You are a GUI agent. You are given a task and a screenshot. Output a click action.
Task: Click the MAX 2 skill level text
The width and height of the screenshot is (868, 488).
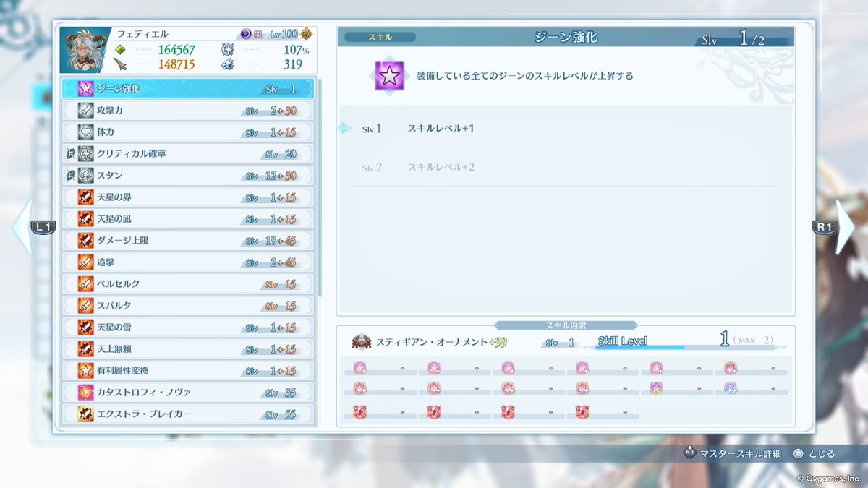(752, 340)
